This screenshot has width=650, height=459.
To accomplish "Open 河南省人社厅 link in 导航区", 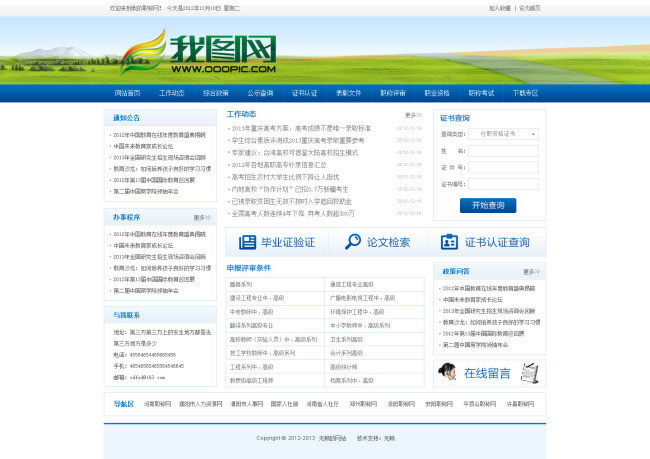I will pos(323,404).
